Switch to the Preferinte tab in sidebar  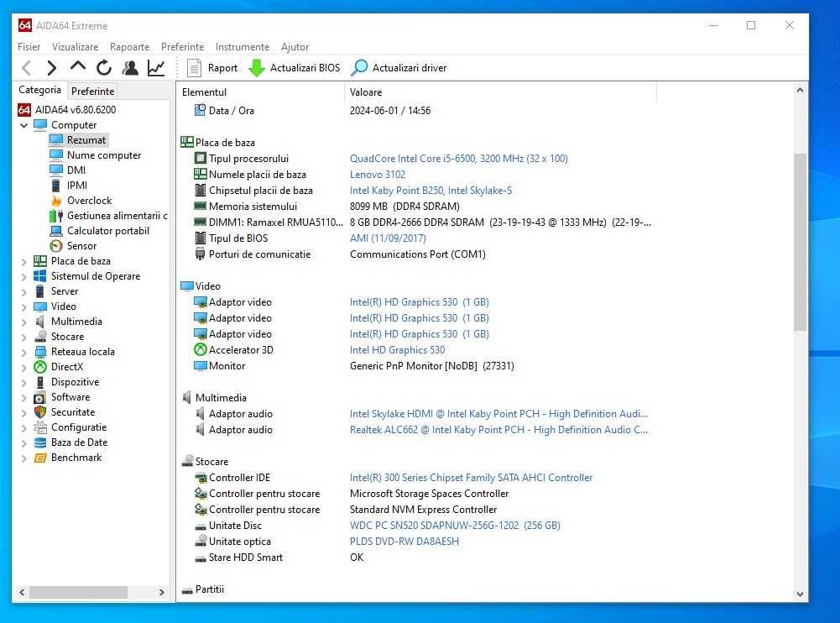click(x=92, y=92)
